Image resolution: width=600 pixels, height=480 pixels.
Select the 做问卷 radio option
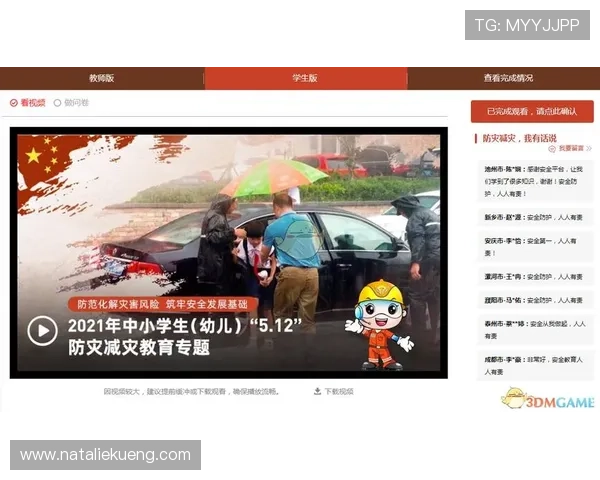[72, 103]
